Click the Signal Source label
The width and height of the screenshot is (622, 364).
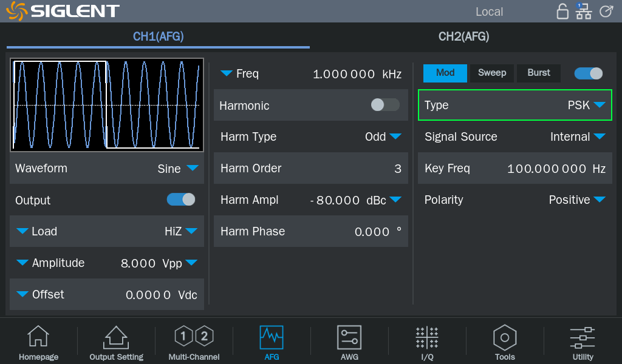click(460, 136)
